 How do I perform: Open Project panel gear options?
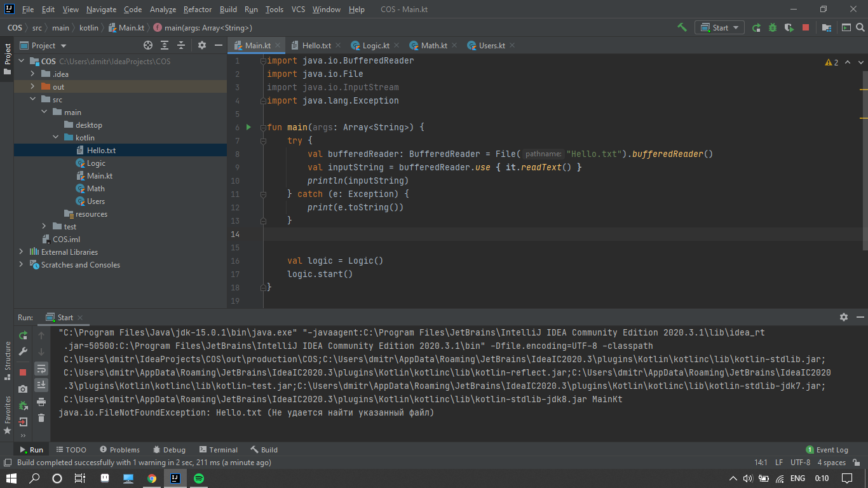[x=202, y=45]
